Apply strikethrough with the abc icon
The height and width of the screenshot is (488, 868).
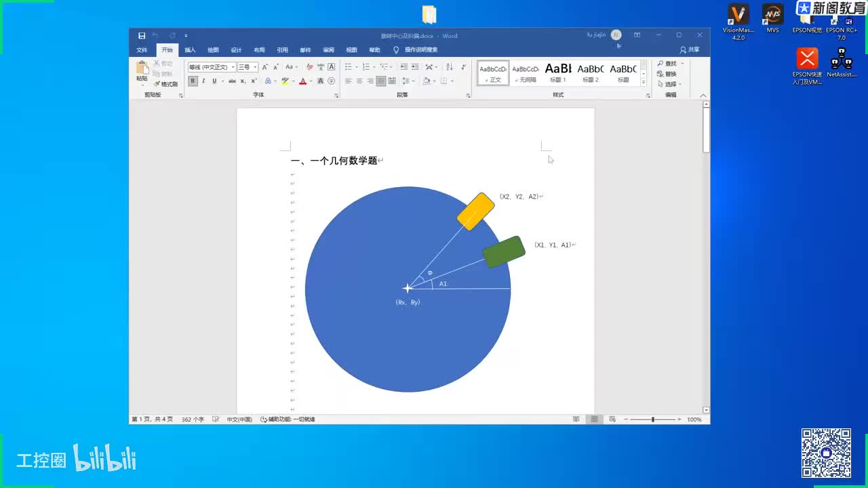pyautogui.click(x=232, y=81)
